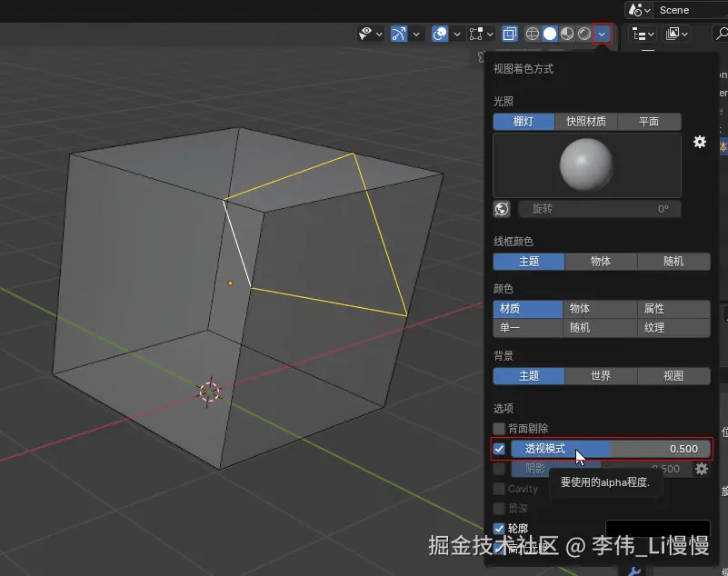Set background to 主题

click(x=529, y=375)
